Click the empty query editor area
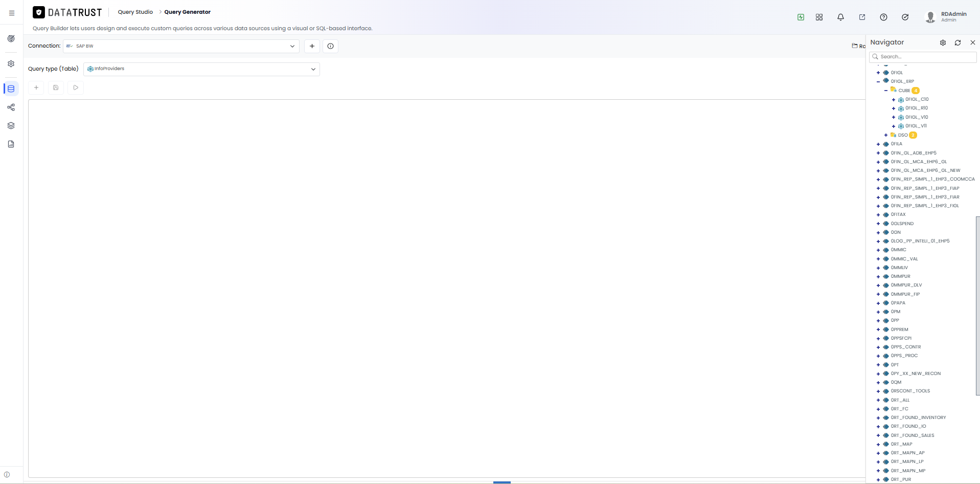 point(447,289)
